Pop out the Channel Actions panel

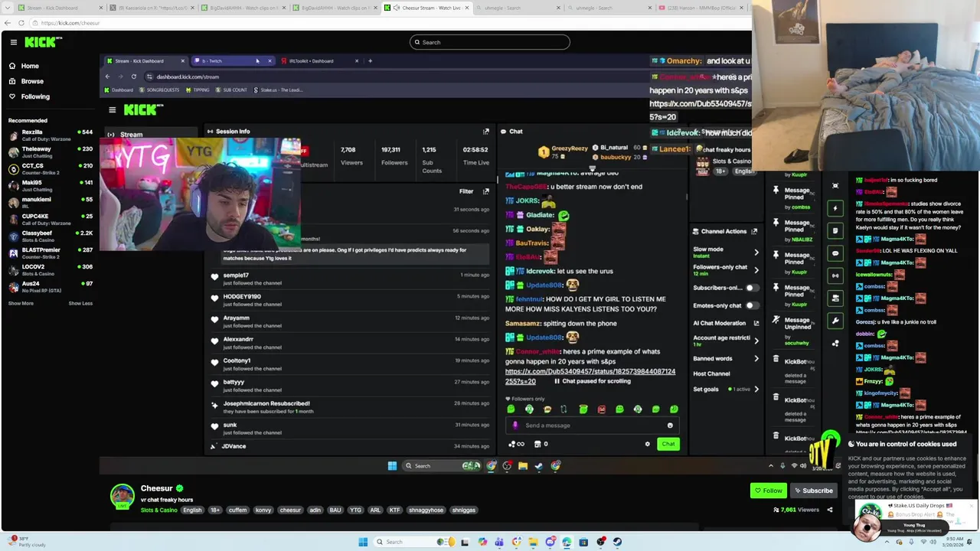click(754, 231)
